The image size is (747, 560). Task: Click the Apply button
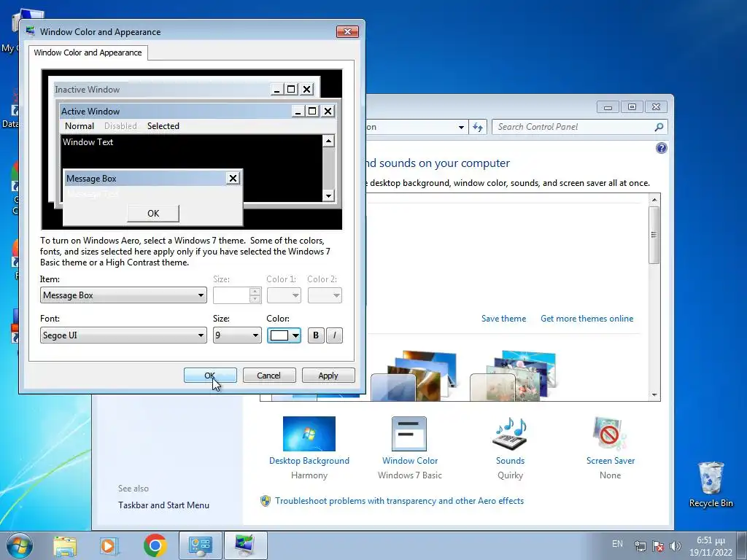tap(328, 376)
